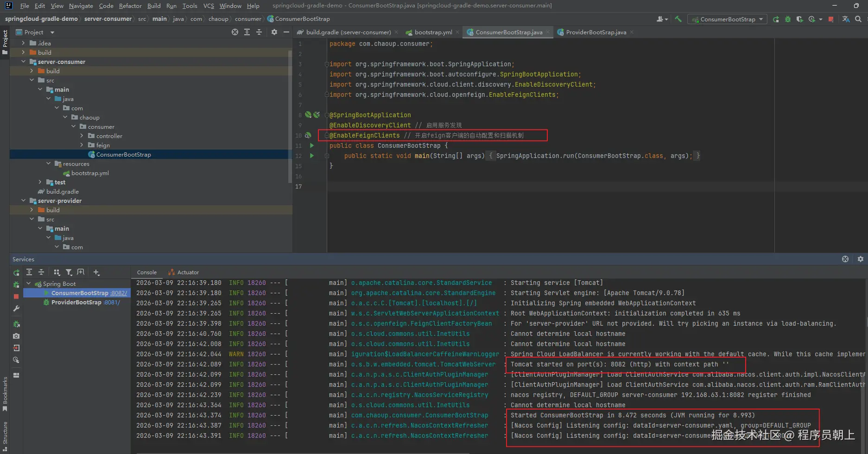The width and height of the screenshot is (868, 454).
Task: Click the filter icon in Services toolbar
Action: [x=69, y=272]
